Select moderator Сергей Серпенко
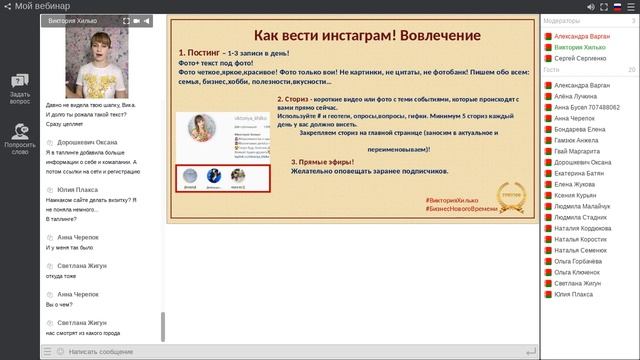640x360 pixels. pyautogui.click(x=580, y=58)
